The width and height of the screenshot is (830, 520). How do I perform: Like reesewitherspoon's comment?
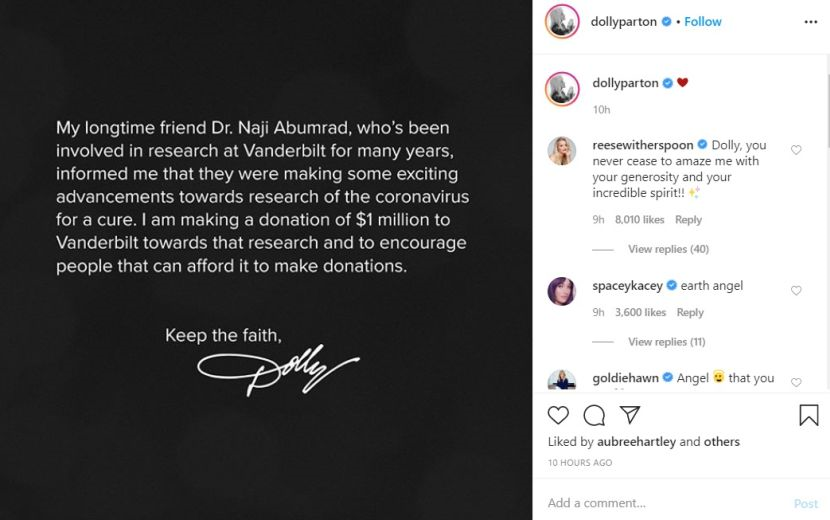pyautogui.click(x=796, y=150)
